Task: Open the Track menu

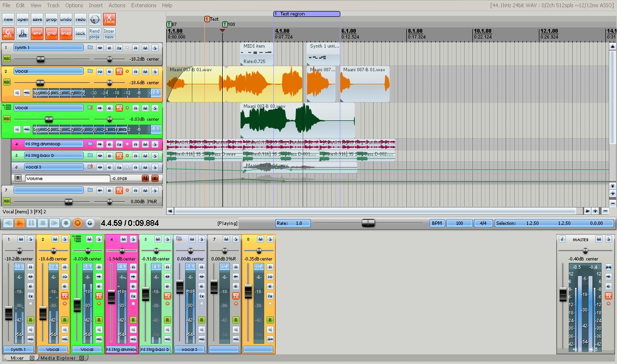Action: click(x=53, y=5)
